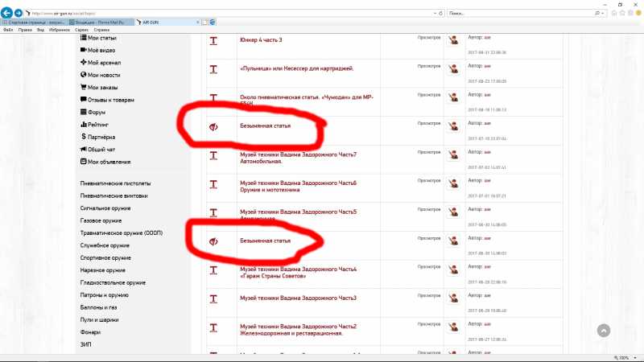Click author avatar in Юнкер 4 часть 3 row

453,40
